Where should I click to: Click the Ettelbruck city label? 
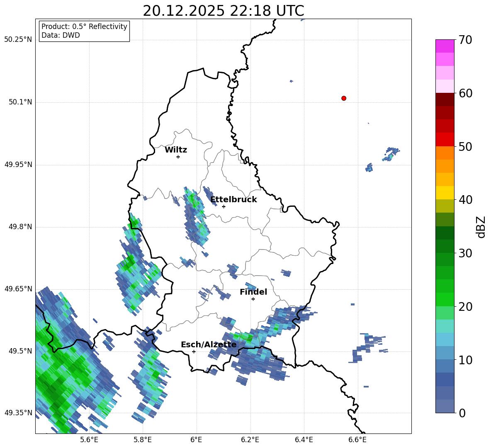(233, 200)
